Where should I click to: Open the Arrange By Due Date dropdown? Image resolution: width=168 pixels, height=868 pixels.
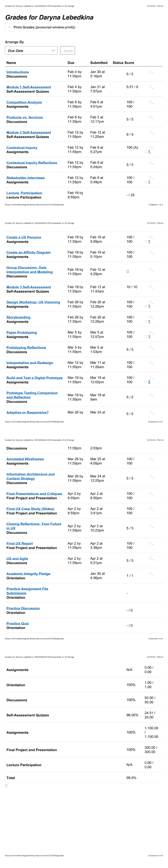pyautogui.click(x=31, y=51)
